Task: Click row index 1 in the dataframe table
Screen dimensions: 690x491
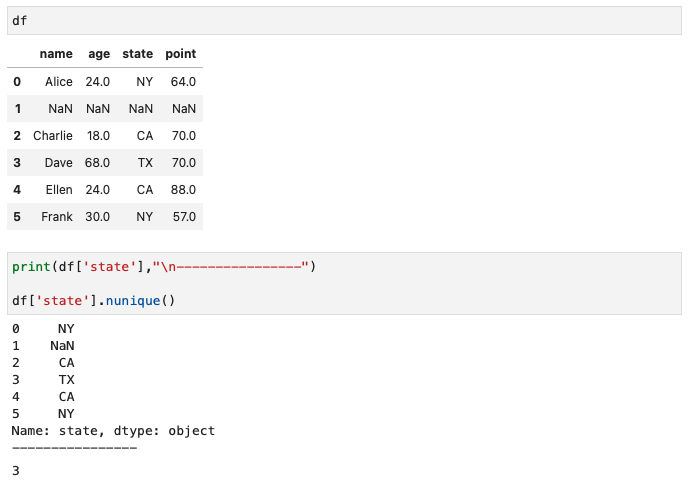Action: pos(17,108)
